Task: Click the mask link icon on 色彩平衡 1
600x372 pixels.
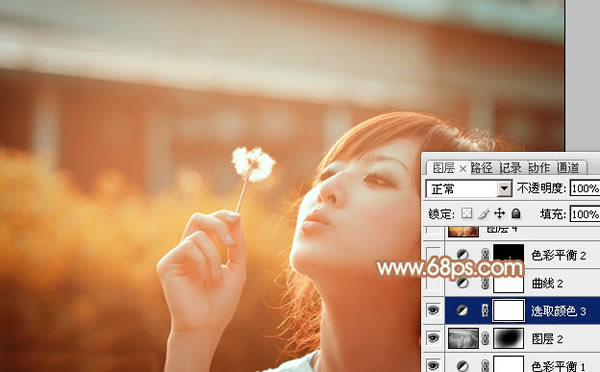Action: point(485,366)
